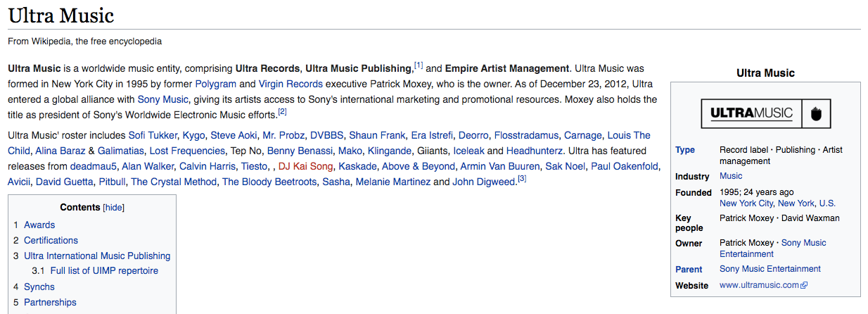Viewport: 868px width, 314px height.
Task: Open the Mako link
Action: (x=350, y=151)
